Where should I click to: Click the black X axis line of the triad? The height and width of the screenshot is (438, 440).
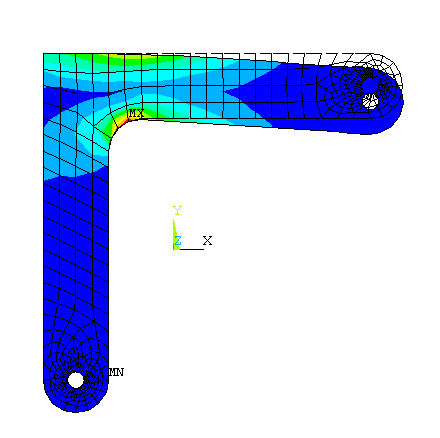[192, 249]
